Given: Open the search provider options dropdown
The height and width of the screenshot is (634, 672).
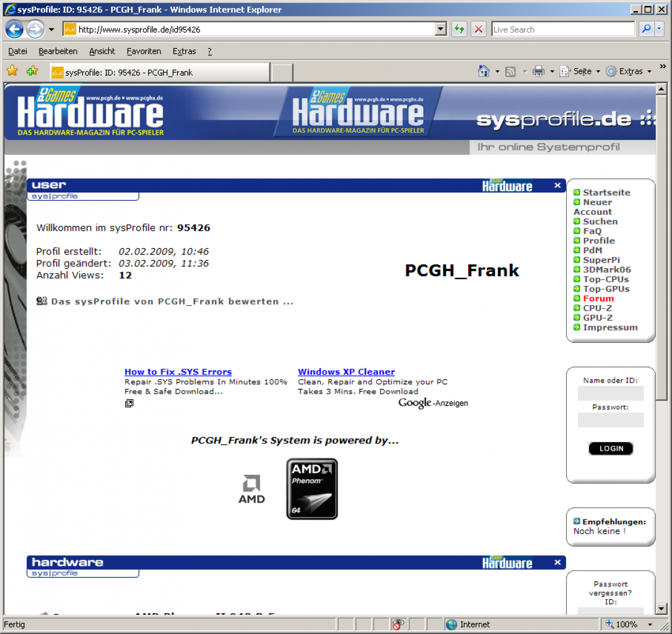Looking at the screenshot, I should click(x=660, y=29).
